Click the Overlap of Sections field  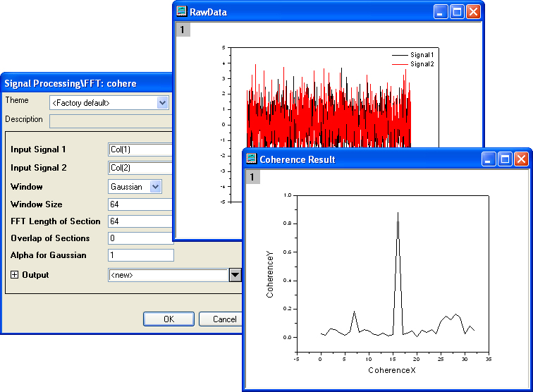click(x=140, y=238)
